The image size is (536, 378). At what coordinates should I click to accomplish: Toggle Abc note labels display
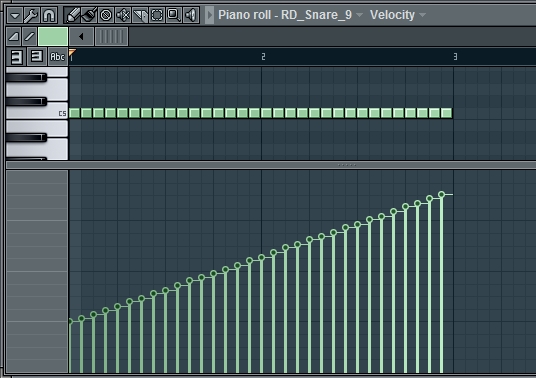coord(57,57)
